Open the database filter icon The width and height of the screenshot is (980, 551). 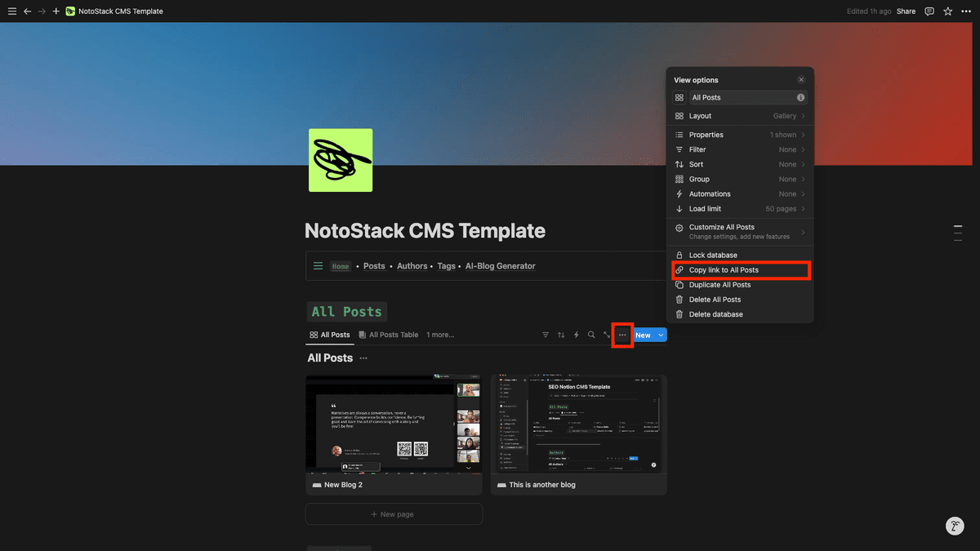546,335
